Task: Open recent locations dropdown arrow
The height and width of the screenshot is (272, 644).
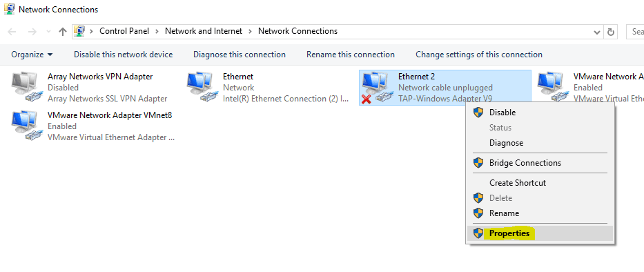Action: point(49,32)
